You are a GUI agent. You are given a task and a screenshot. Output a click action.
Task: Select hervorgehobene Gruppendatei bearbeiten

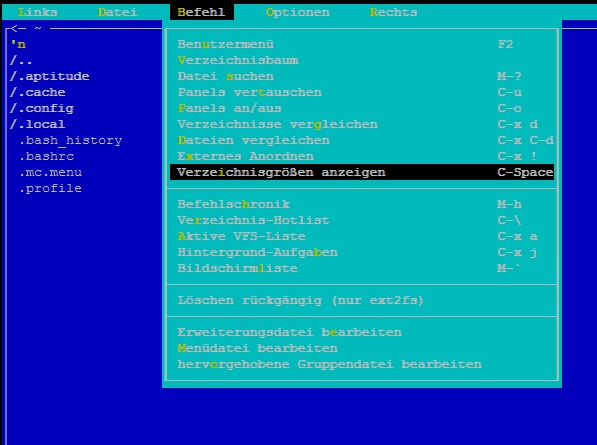[x=362, y=364]
